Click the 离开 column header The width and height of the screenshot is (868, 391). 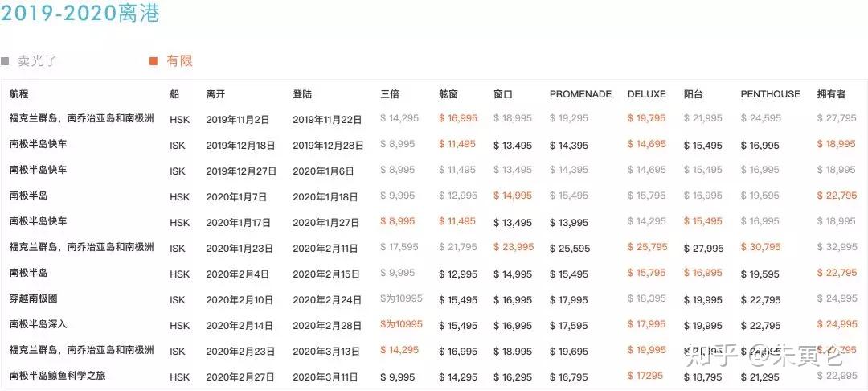pos(215,94)
